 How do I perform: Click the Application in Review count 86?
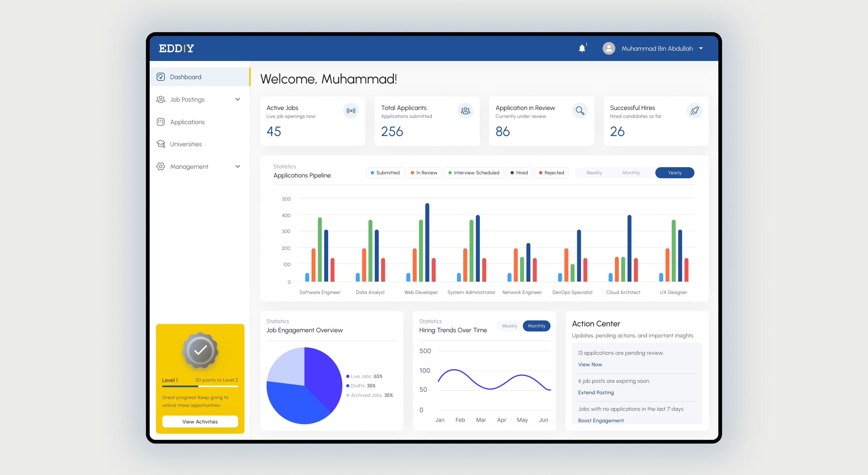click(502, 131)
